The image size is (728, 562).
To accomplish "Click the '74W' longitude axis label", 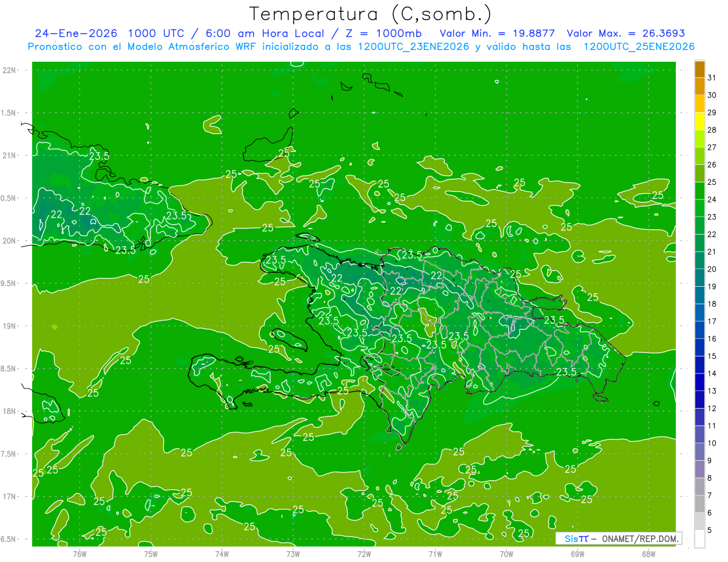I will point(221,553).
